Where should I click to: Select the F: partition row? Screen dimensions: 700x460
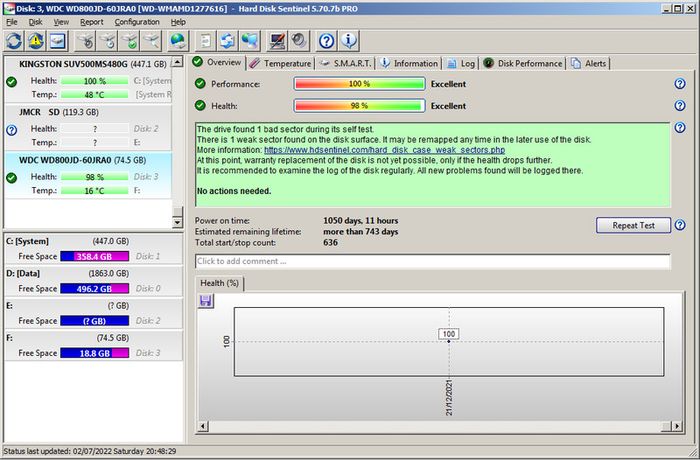coord(93,345)
